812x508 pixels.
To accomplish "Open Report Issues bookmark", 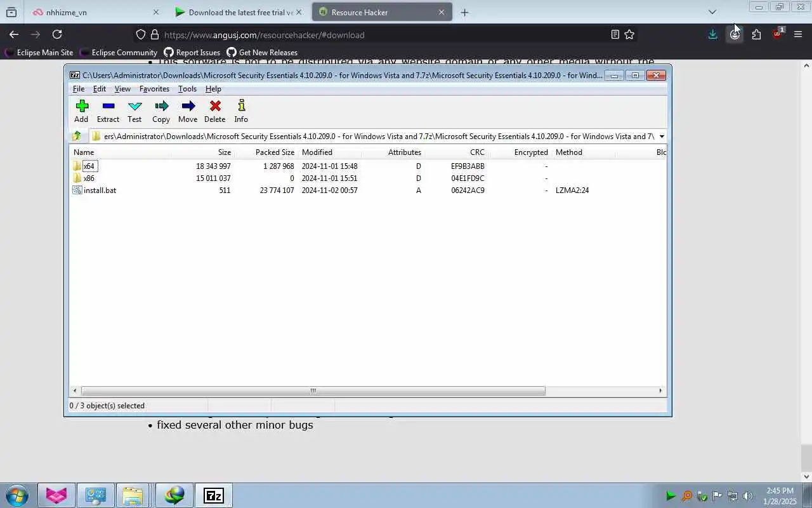I will pos(192,53).
